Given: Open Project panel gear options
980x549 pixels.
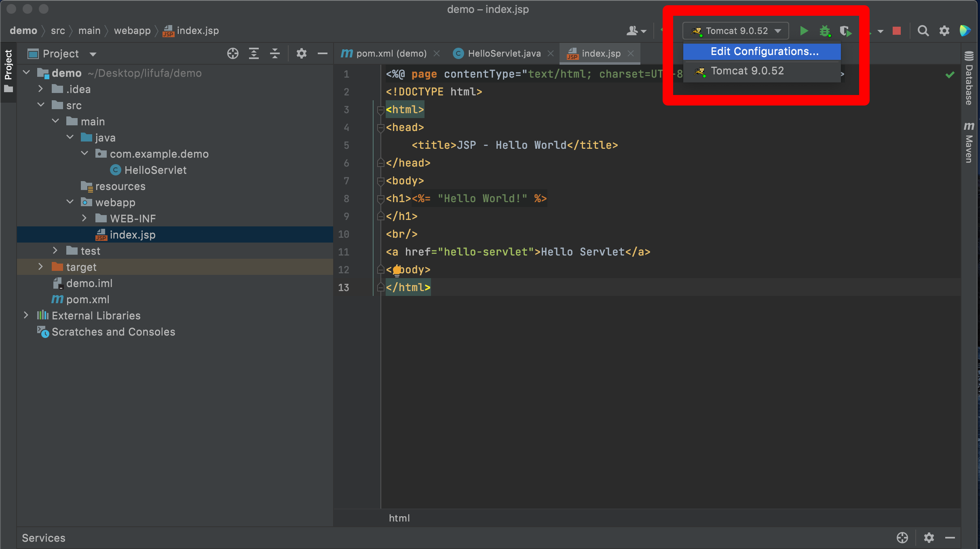Looking at the screenshot, I should (x=301, y=53).
